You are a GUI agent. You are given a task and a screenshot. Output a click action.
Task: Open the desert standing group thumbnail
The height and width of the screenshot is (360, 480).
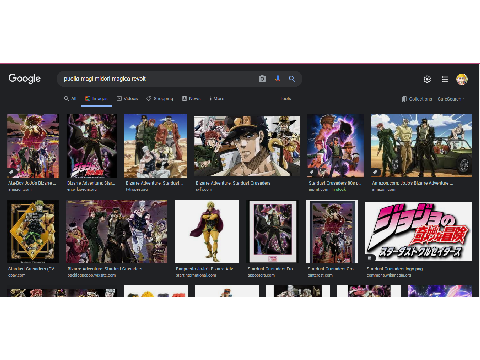(155, 146)
